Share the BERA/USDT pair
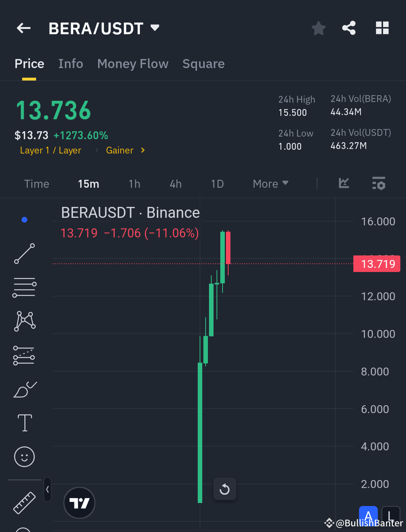This screenshot has width=406, height=532. pyautogui.click(x=349, y=28)
